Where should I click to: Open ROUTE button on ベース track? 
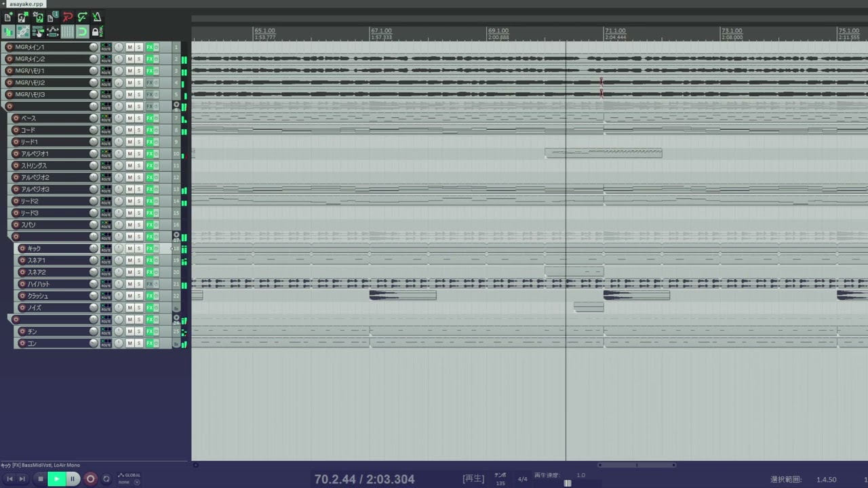(x=106, y=118)
